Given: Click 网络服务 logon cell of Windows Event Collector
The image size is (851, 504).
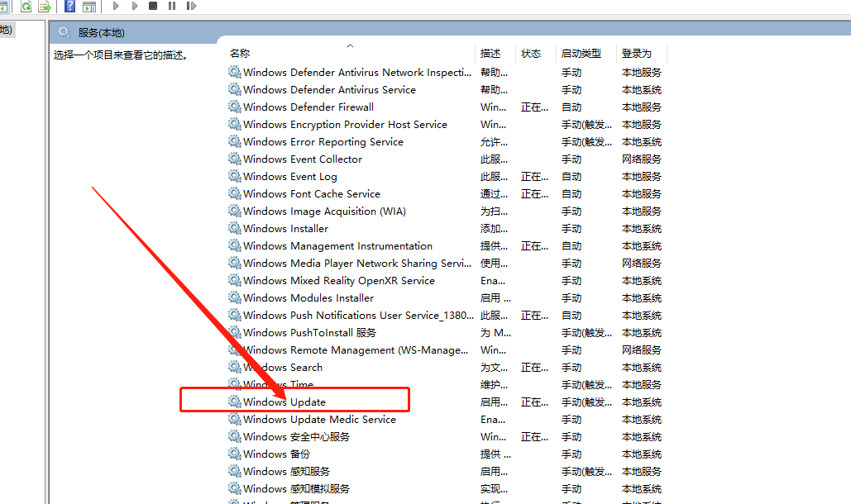Looking at the screenshot, I should (x=642, y=159).
